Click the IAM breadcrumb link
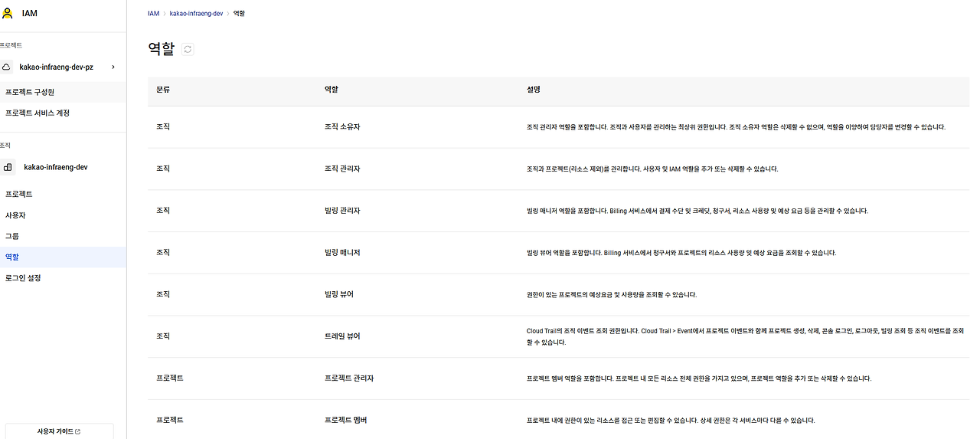The height and width of the screenshot is (439, 980). click(x=153, y=14)
